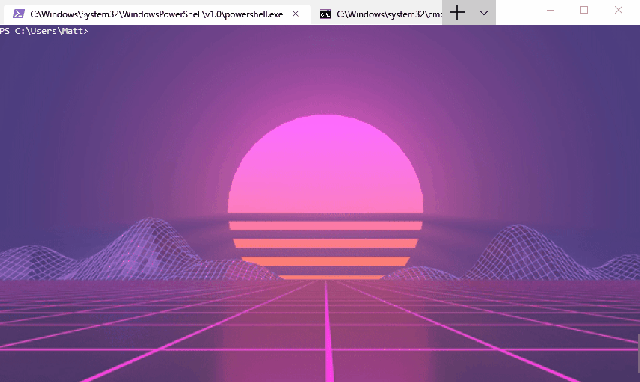This screenshot has width=640, height=382.
Task: Click the PowerShell icon on the first tab
Action: (x=18, y=14)
